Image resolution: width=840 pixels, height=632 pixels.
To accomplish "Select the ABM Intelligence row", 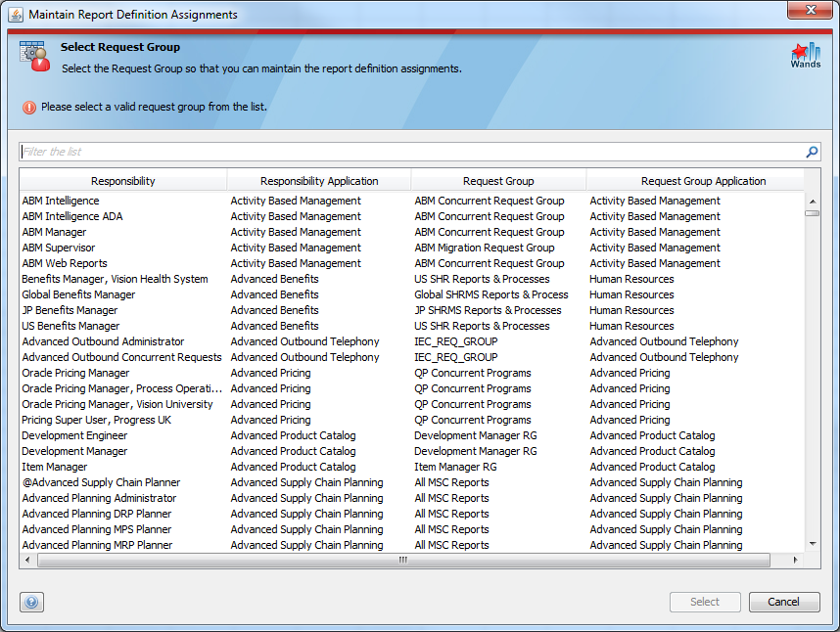I will tap(411, 201).
